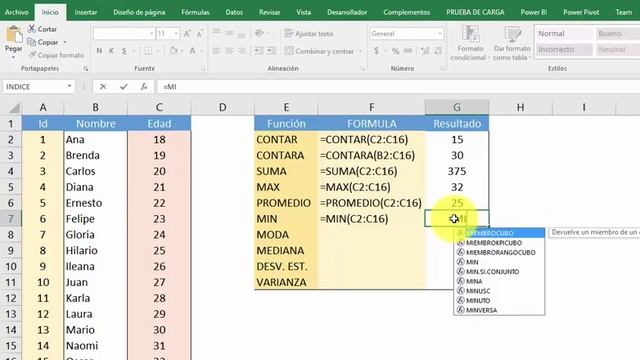Toggle Ajustar texto wrapping

pyautogui.click(x=309, y=33)
